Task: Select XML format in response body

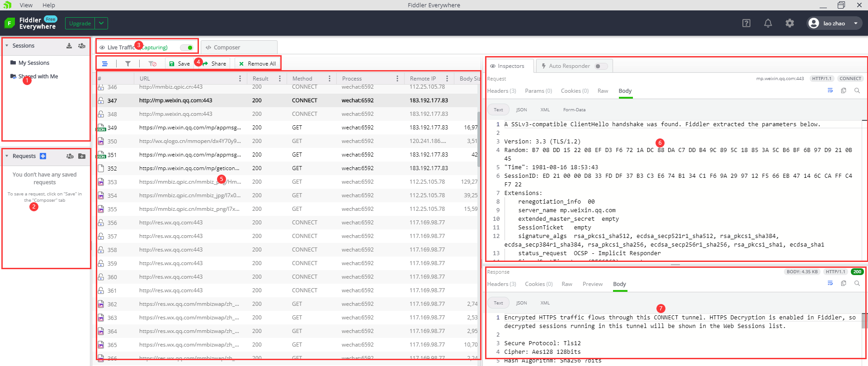Action: coord(545,303)
